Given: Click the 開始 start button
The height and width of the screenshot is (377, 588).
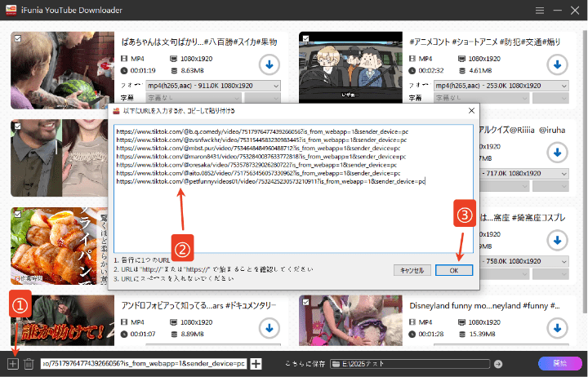Looking at the screenshot, I should (560, 363).
